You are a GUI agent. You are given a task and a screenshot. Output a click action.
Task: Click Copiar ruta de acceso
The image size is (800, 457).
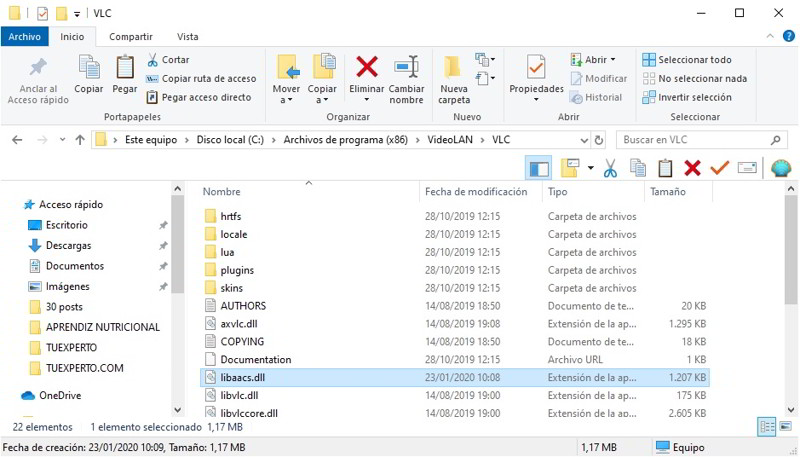point(201,79)
